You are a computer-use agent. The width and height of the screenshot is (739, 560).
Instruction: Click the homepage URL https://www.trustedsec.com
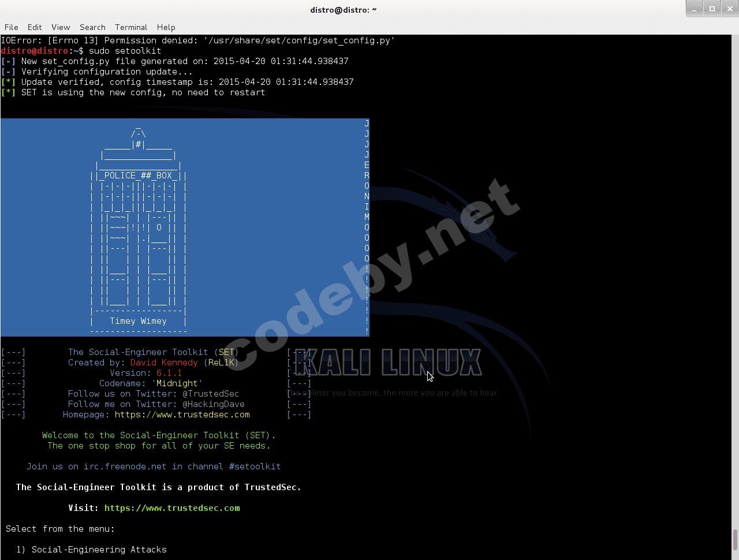pyautogui.click(x=182, y=415)
